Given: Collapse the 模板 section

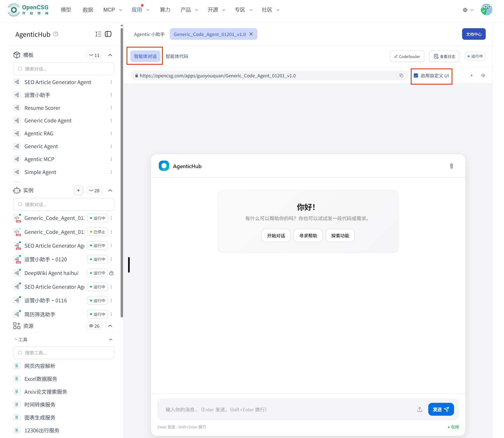Looking at the screenshot, I should pyautogui.click(x=110, y=55).
